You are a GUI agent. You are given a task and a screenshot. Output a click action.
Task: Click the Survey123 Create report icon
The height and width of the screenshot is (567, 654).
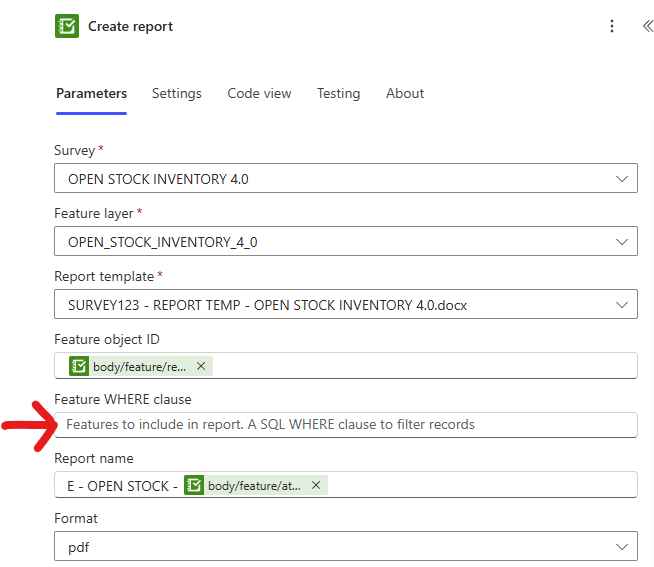(x=67, y=26)
